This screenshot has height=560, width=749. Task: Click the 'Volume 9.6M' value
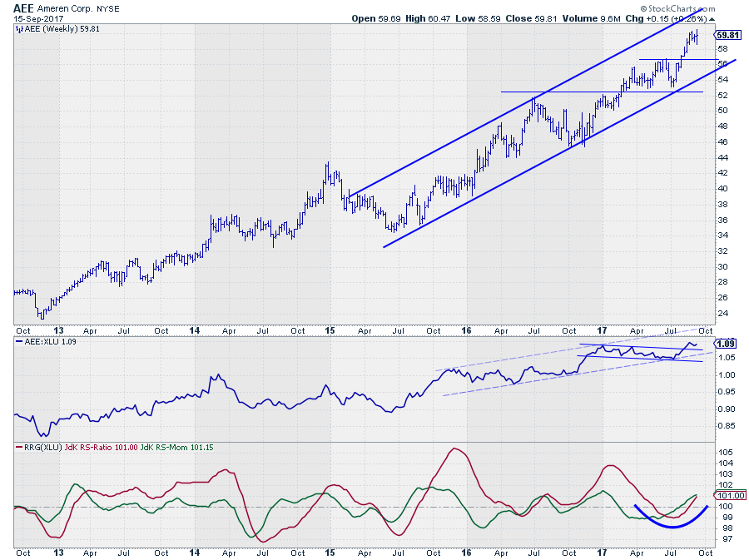point(592,18)
